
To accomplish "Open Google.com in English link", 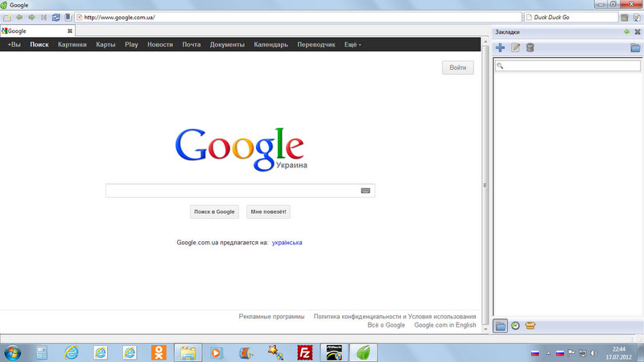I will click(445, 325).
